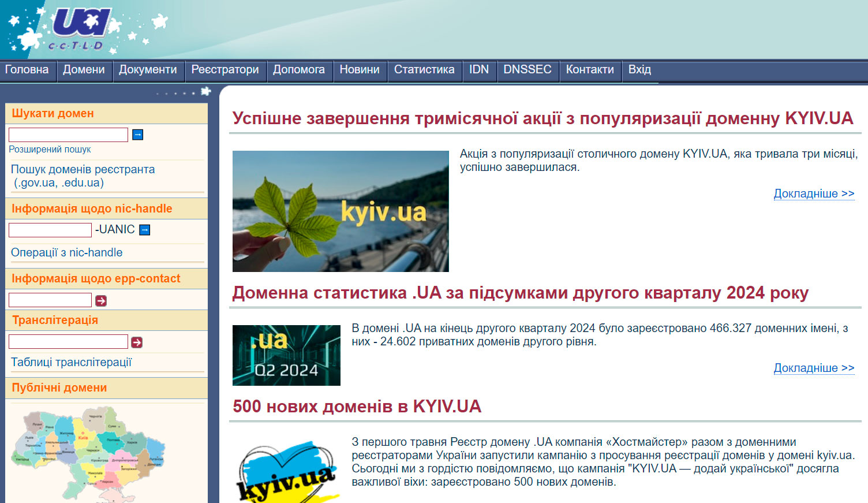The height and width of the screenshot is (503, 868).
Task: Click the Інформація щодо epp-contact heading
Action: coord(96,279)
